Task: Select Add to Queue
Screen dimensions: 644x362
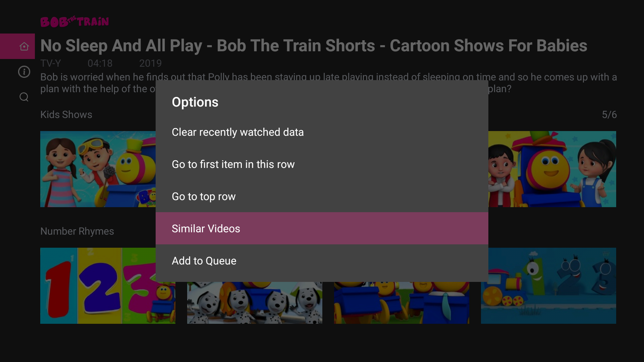Action: [204, 260]
